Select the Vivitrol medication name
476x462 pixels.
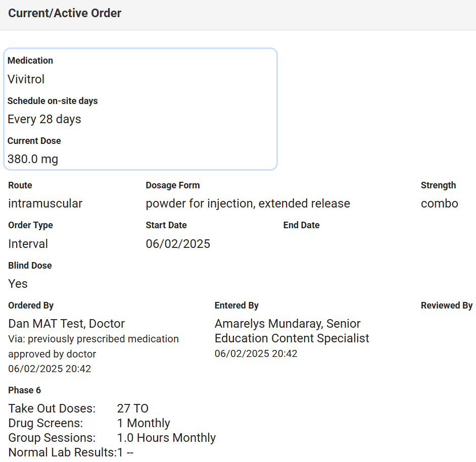(26, 79)
